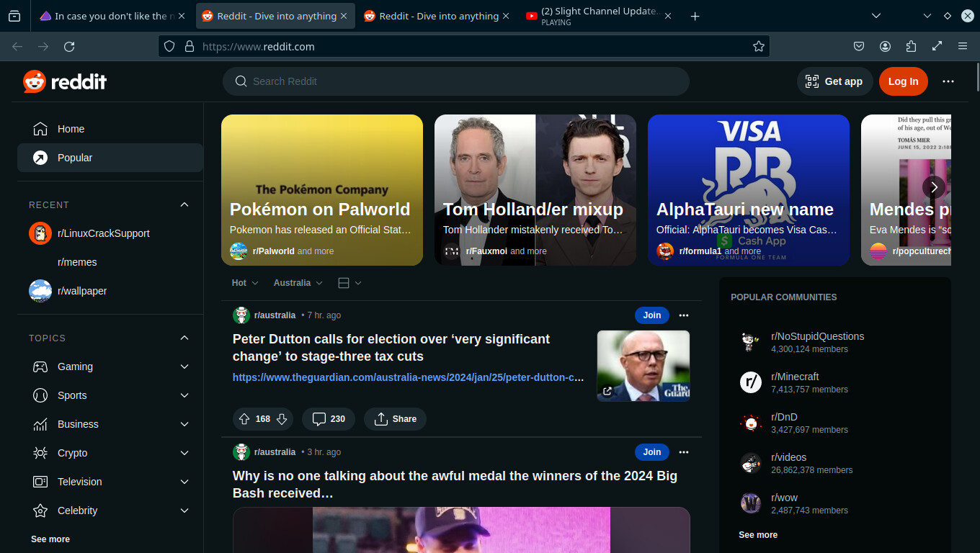The image size is (980, 553).
Task: Open the Hot sort dropdown
Action: coord(245,283)
